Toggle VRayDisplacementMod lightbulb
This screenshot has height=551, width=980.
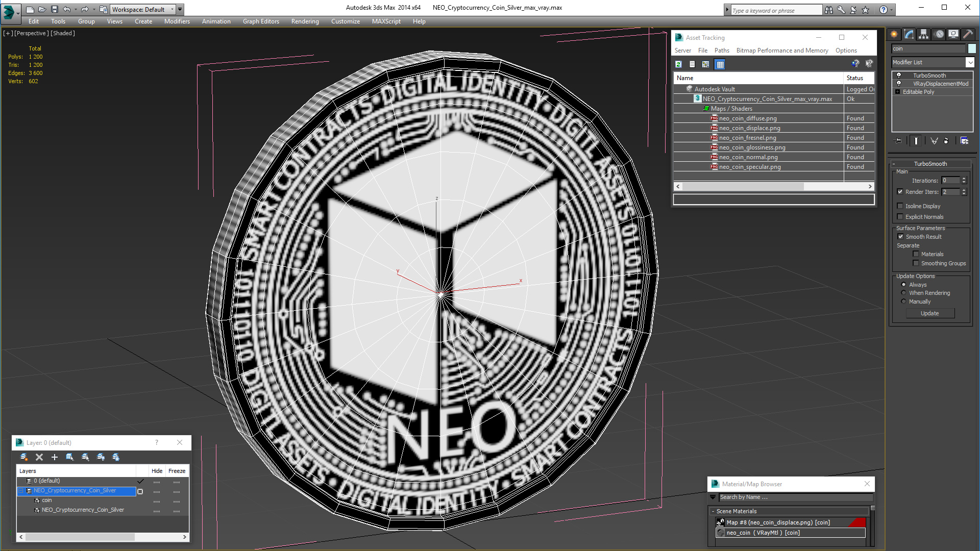899,84
